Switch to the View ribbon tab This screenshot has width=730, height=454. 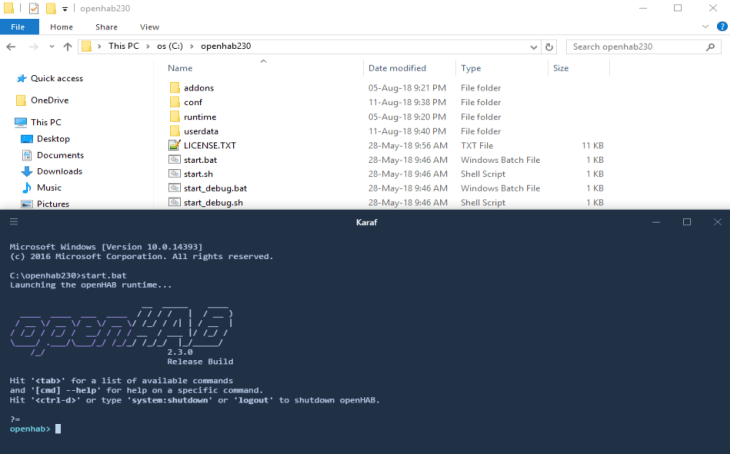(149, 27)
